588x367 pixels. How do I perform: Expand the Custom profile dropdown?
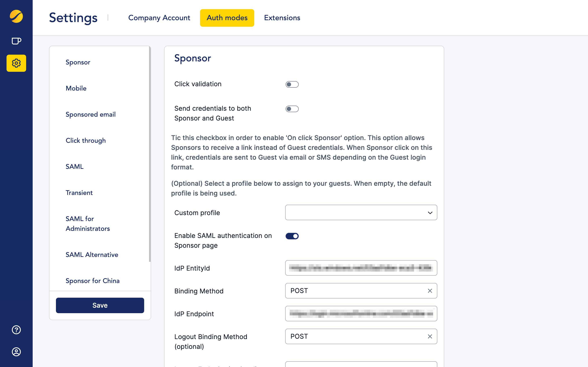[x=361, y=213]
